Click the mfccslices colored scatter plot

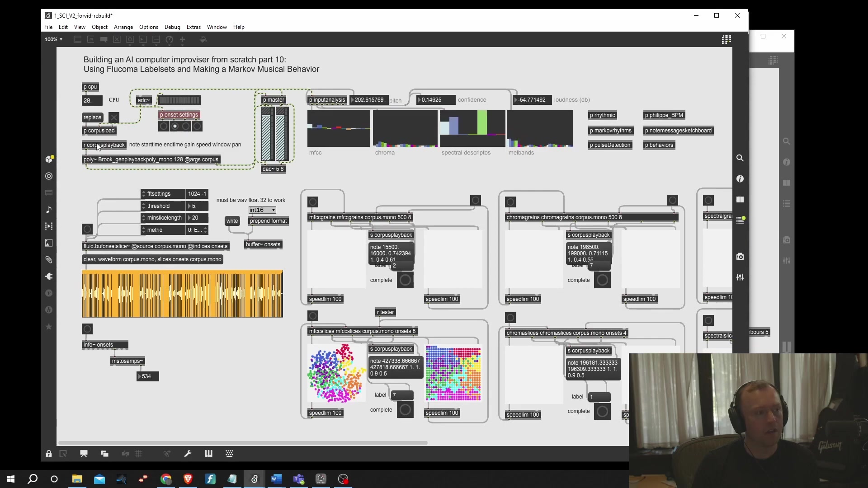(x=336, y=373)
